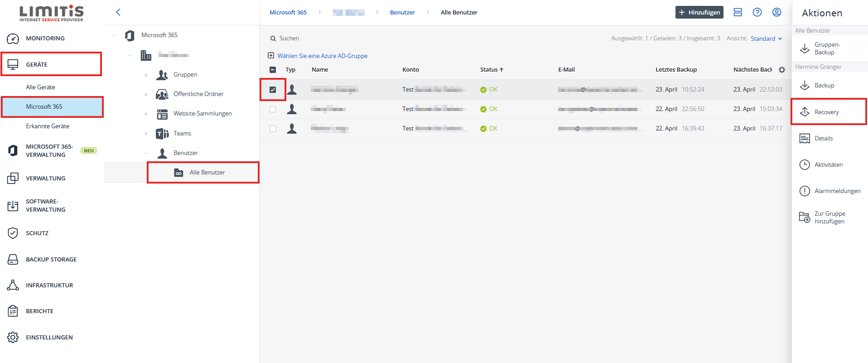Open the Monitoring menu label
Image resolution: width=868 pixels, height=363 pixels.
(x=45, y=39)
